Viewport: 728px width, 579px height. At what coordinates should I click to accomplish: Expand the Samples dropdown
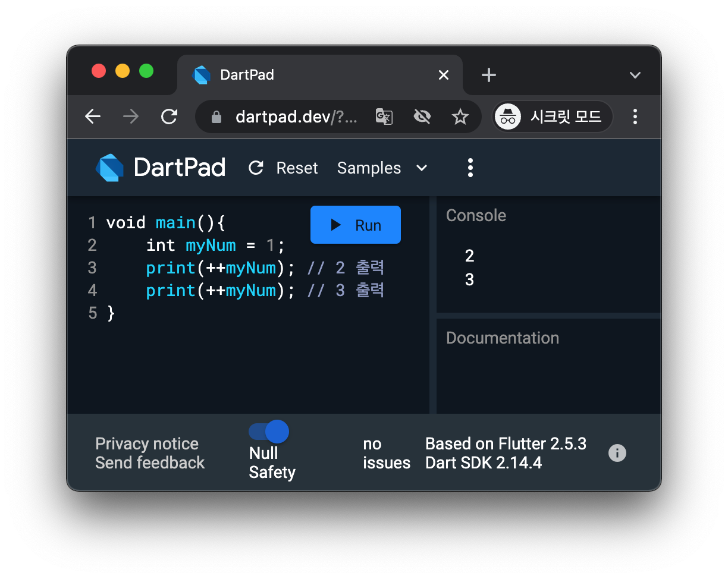pos(382,168)
